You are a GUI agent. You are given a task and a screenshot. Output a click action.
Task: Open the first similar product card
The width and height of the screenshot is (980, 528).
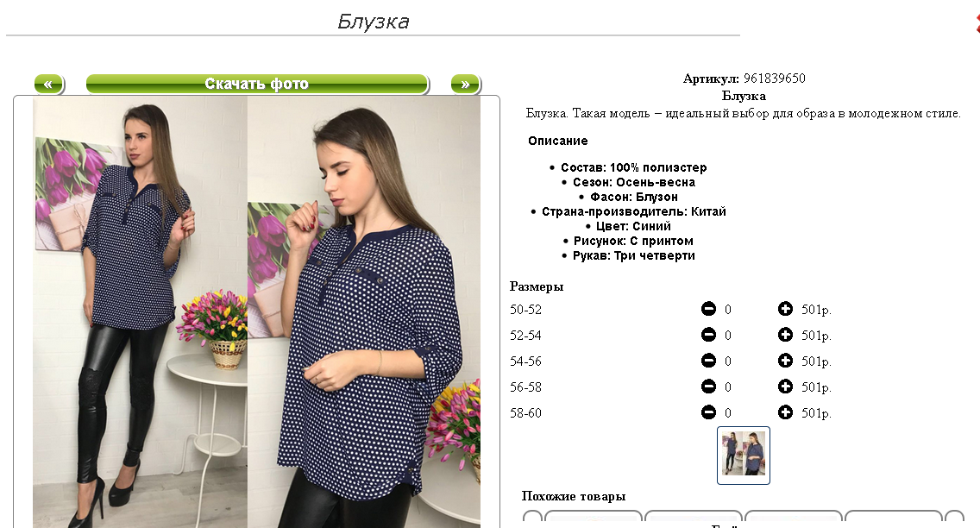point(594,519)
